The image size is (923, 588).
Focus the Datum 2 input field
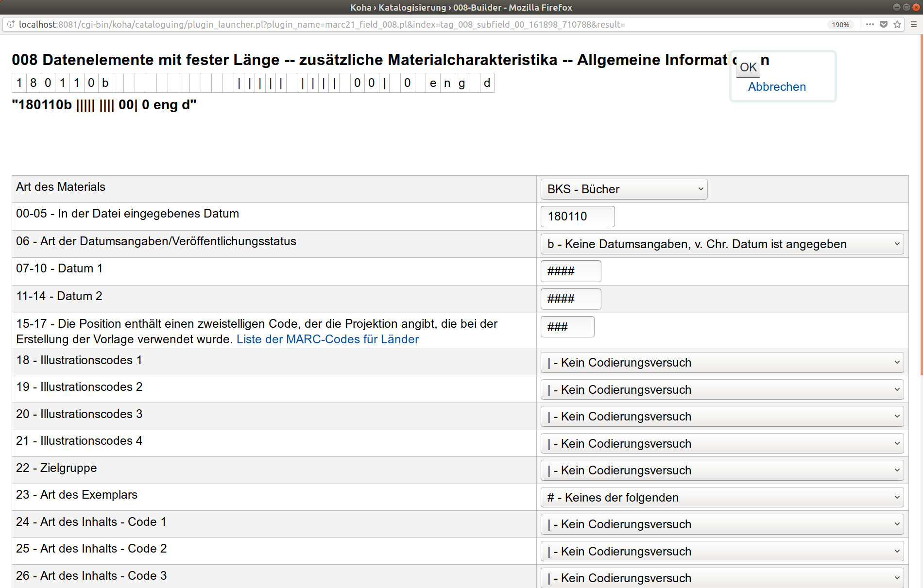click(x=570, y=299)
